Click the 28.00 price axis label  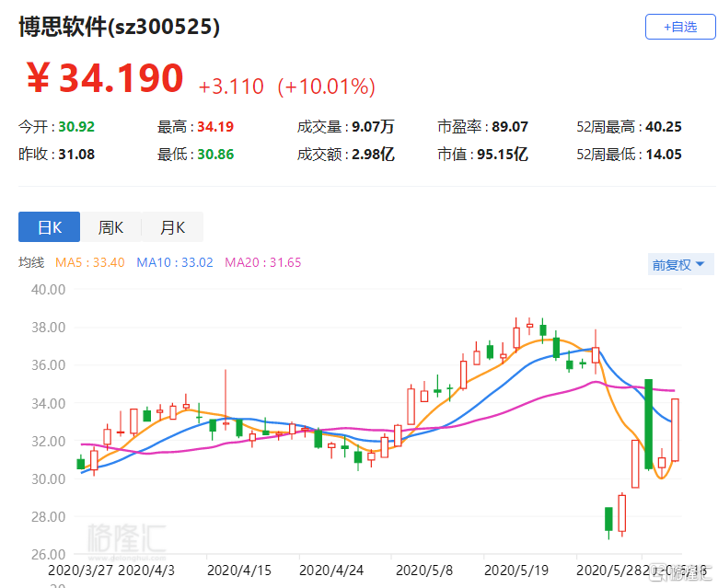tap(48, 516)
